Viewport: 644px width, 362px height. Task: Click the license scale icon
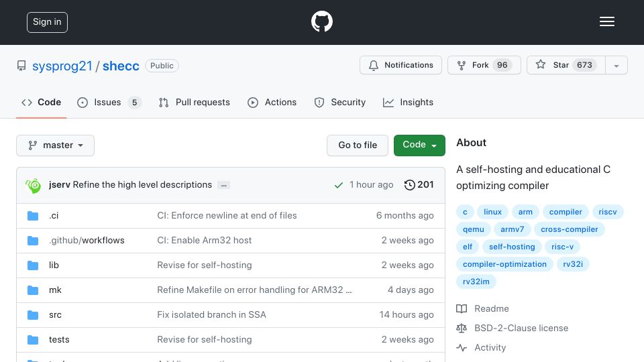[462, 328]
